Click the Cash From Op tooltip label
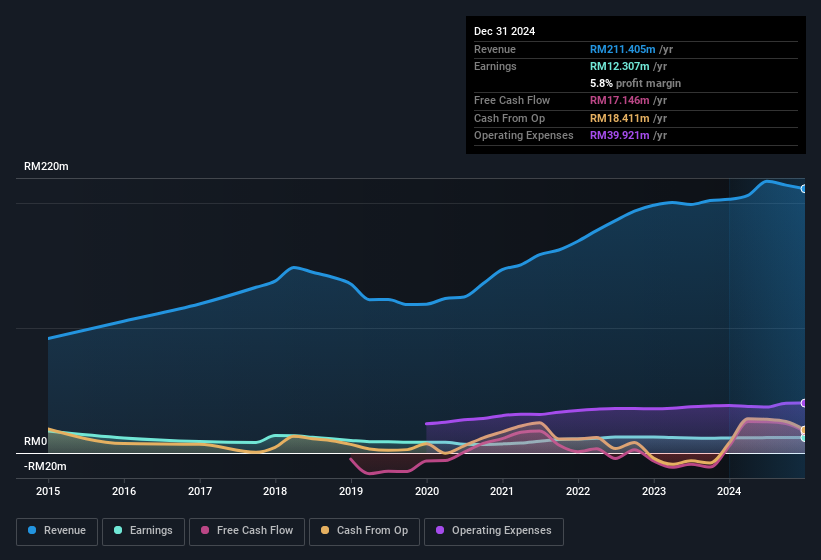The width and height of the screenshot is (821, 560). [509, 118]
